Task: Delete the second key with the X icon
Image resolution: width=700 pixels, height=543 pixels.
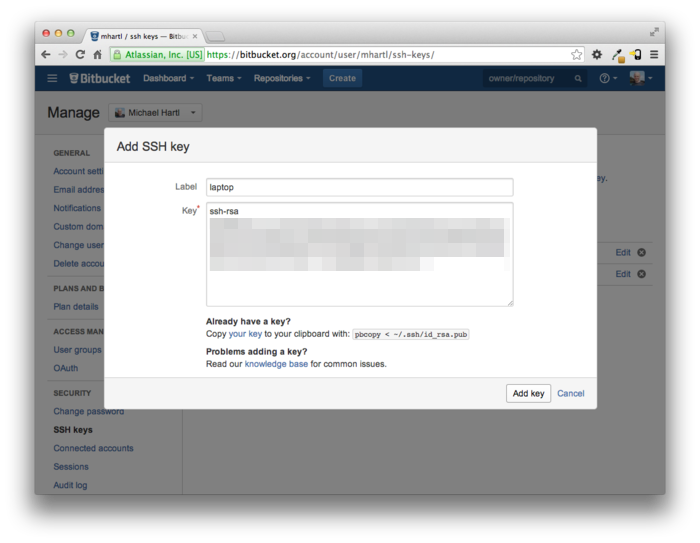Action: pyautogui.click(x=642, y=274)
